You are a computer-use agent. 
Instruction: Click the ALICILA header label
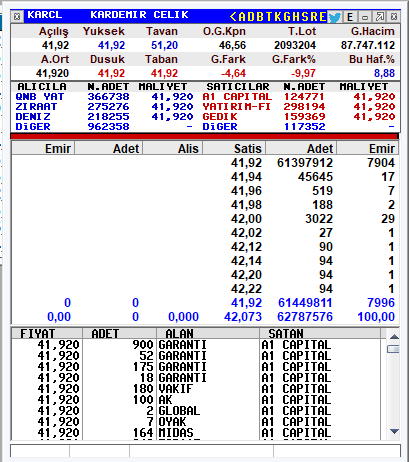[42, 87]
